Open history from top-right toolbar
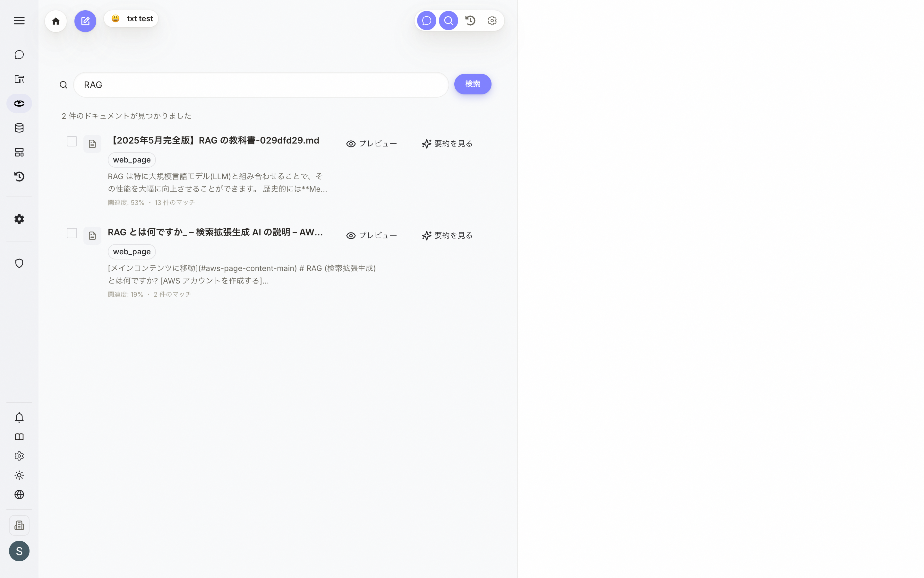Screen dimensions: 924x578 470,21
